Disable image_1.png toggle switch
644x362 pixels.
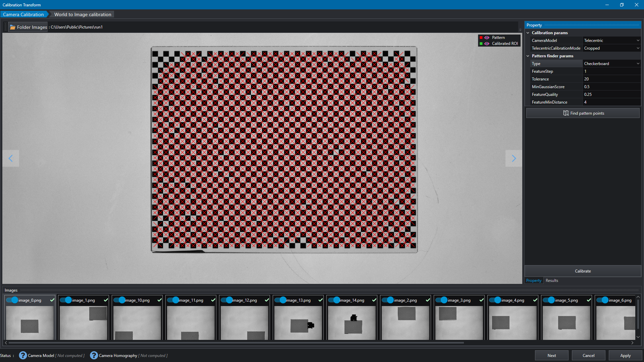(x=66, y=300)
